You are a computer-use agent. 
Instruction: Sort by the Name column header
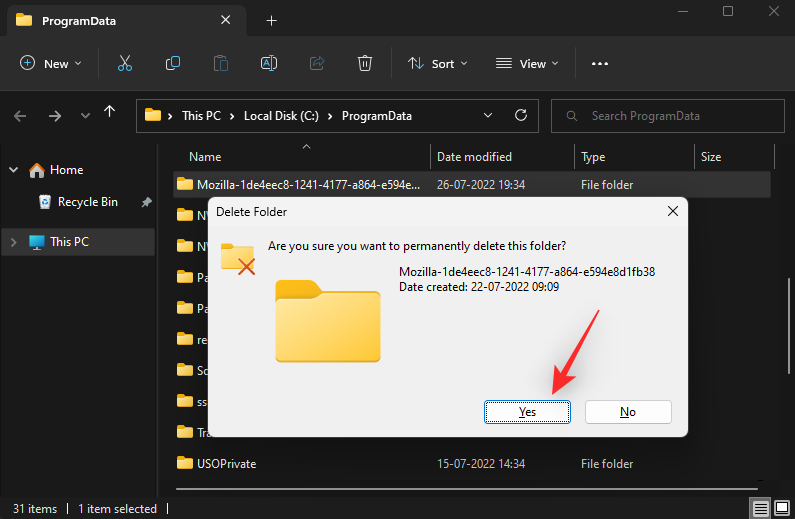click(205, 157)
